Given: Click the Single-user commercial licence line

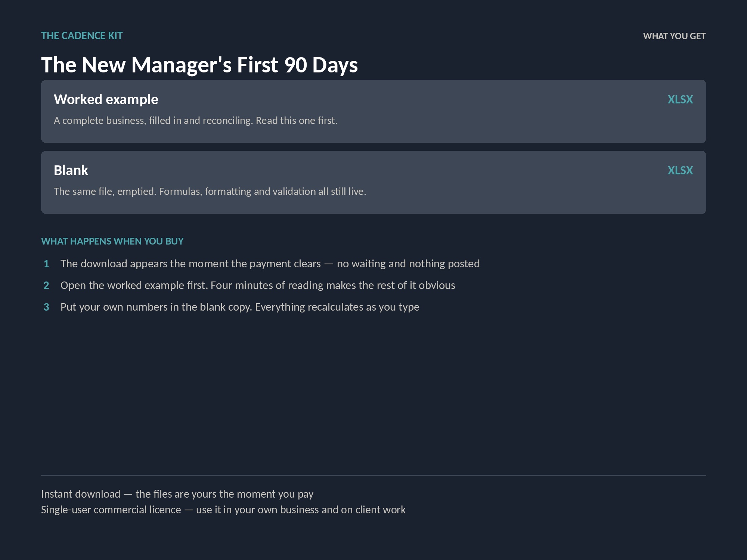Looking at the screenshot, I should (x=223, y=510).
